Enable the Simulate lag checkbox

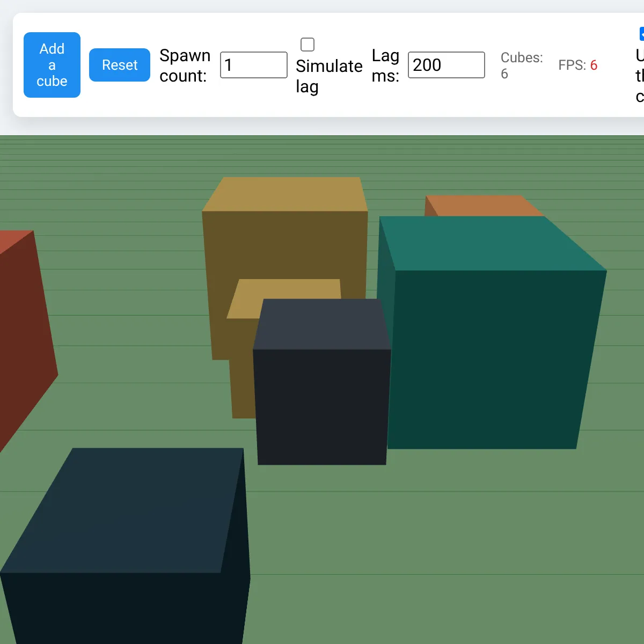coord(308,45)
